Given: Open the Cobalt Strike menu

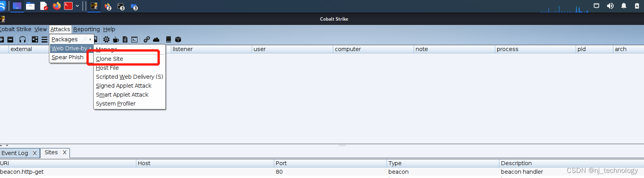Looking at the screenshot, I should click(16, 29).
